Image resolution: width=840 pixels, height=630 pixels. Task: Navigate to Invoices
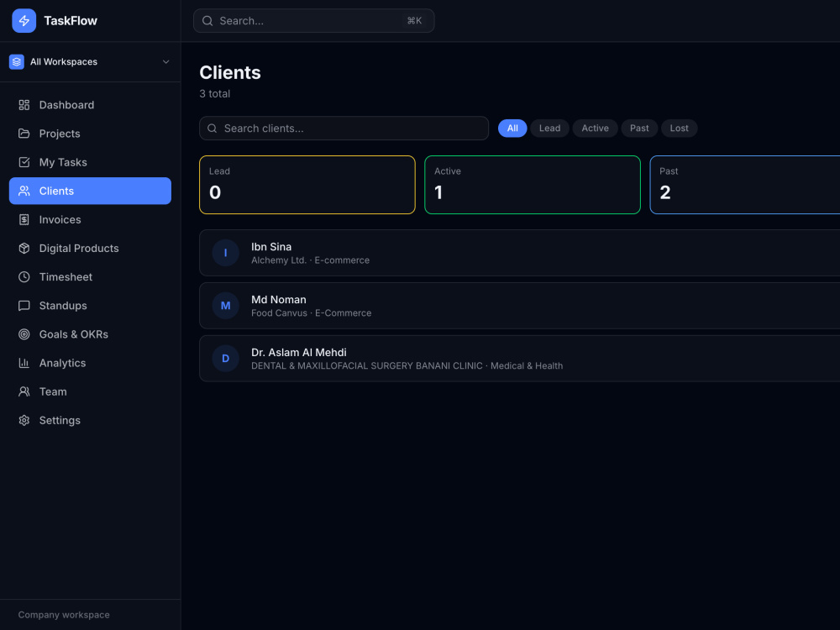[x=90, y=219]
